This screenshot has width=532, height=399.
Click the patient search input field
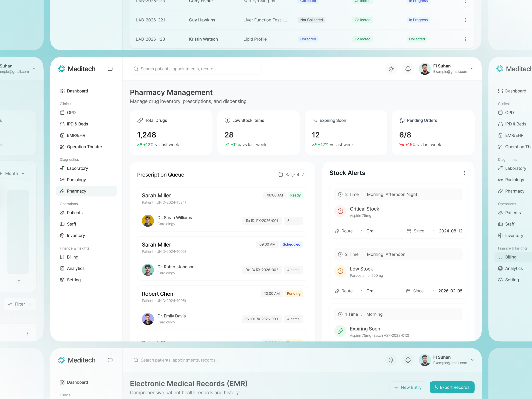[196, 69]
